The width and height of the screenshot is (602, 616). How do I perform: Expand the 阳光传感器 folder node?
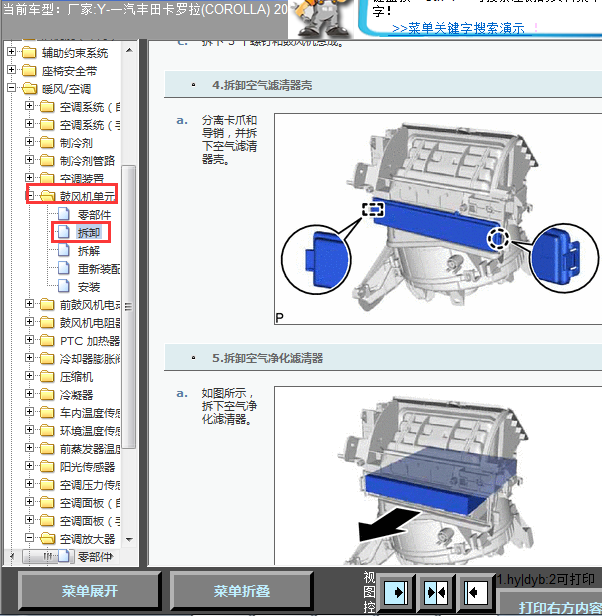[29, 466]
